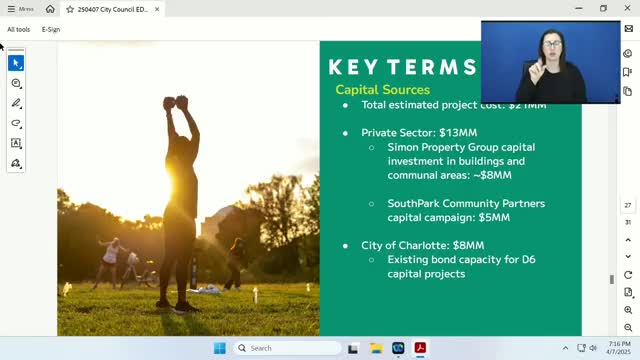
Task: Go to previous page up arrow
Action: [628, 240]
